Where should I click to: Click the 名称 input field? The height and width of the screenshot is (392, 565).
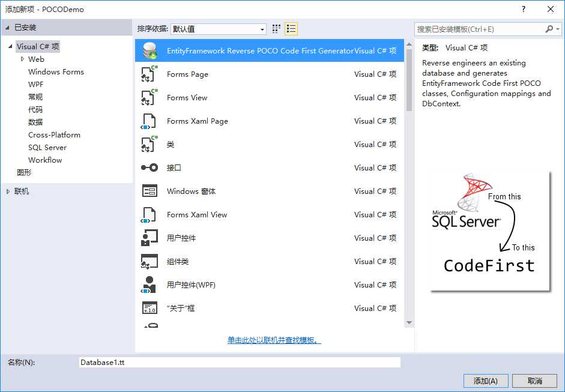point(240,363)
